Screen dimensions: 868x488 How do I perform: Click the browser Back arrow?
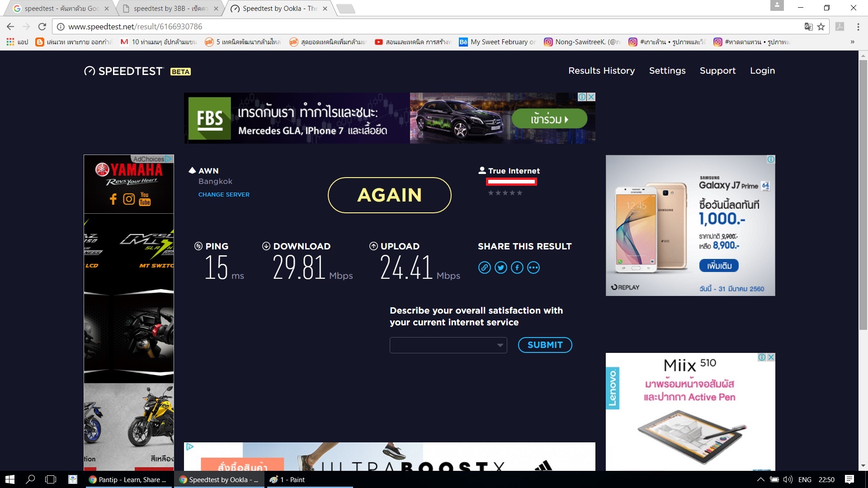tap(10, 27)
